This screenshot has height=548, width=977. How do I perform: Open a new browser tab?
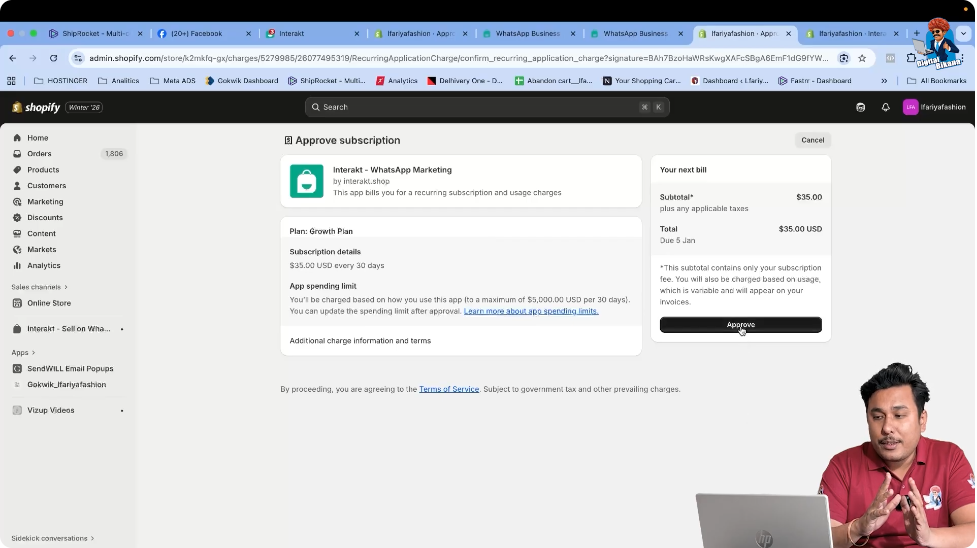[917, 34]
